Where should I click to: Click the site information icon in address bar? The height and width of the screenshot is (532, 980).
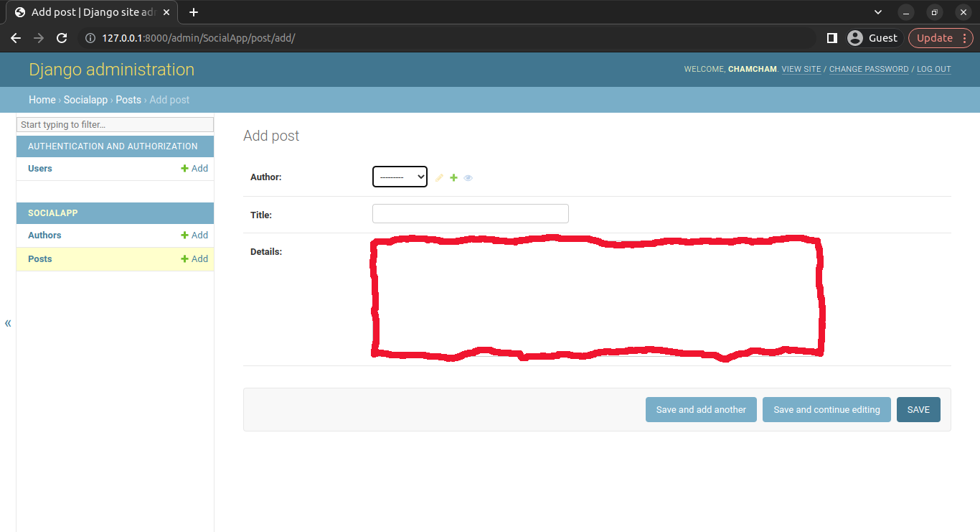click(90, 38)
